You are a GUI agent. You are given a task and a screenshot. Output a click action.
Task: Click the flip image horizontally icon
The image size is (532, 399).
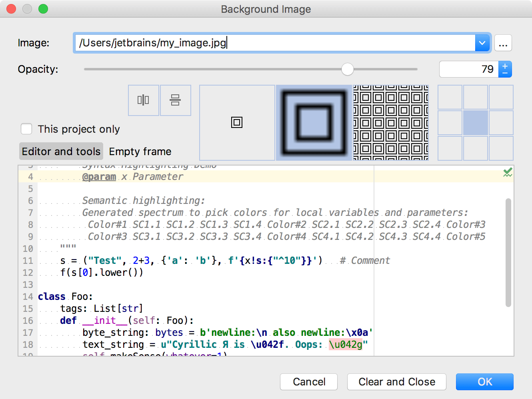143,100
